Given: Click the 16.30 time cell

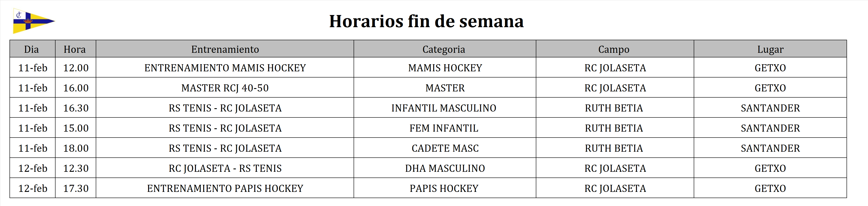Looking at the screenshot, I should point(76,108).
